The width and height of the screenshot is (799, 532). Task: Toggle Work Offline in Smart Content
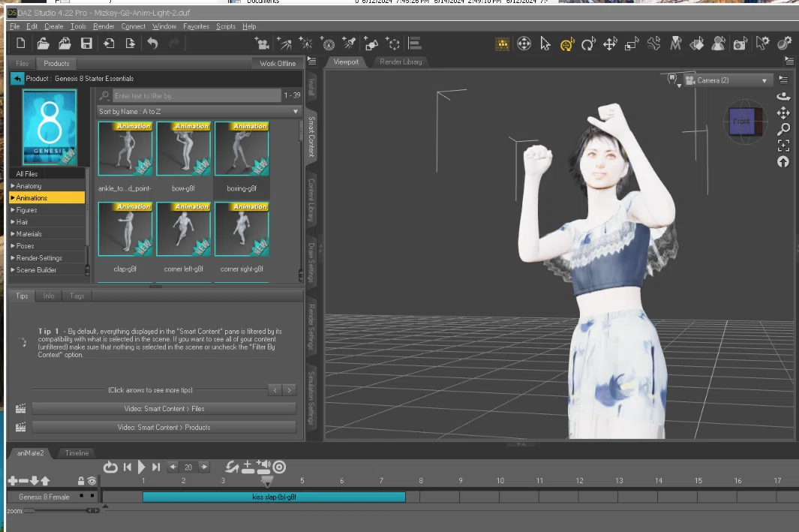click(x=277, y=63)
